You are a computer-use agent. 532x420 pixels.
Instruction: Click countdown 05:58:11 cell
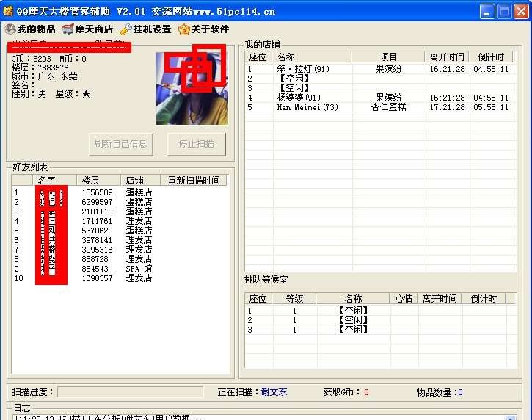(491, 108)
